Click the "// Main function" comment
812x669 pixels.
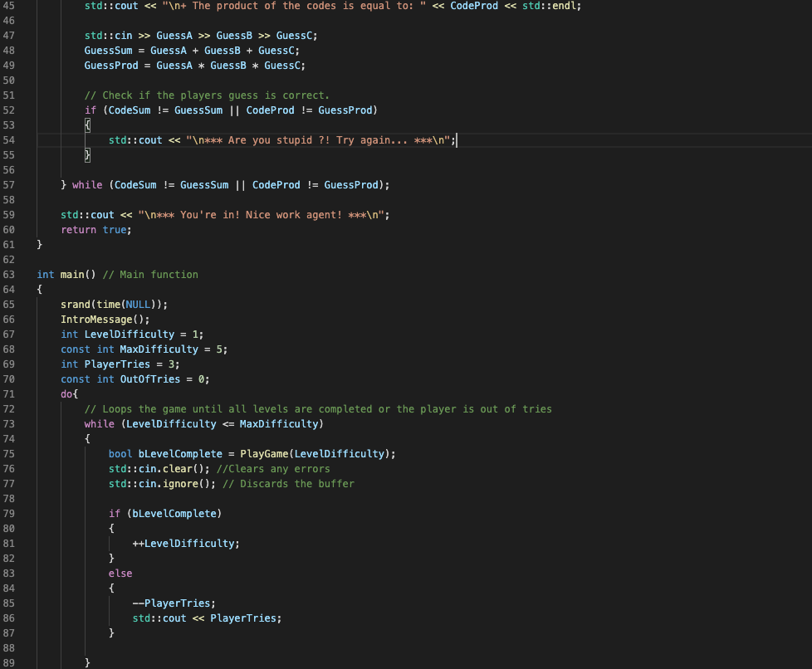tap(150, 275)
